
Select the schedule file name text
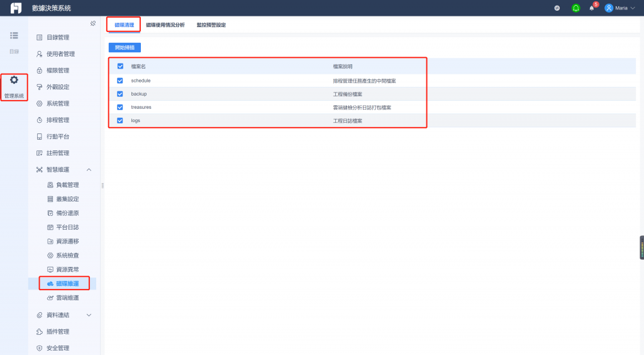point(141,81)
